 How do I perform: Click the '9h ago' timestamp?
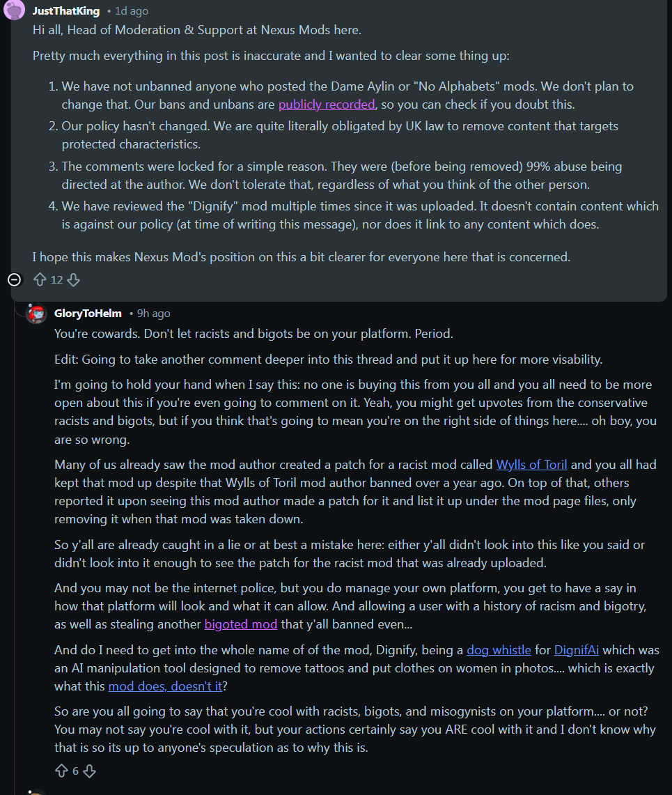(154, 314)
